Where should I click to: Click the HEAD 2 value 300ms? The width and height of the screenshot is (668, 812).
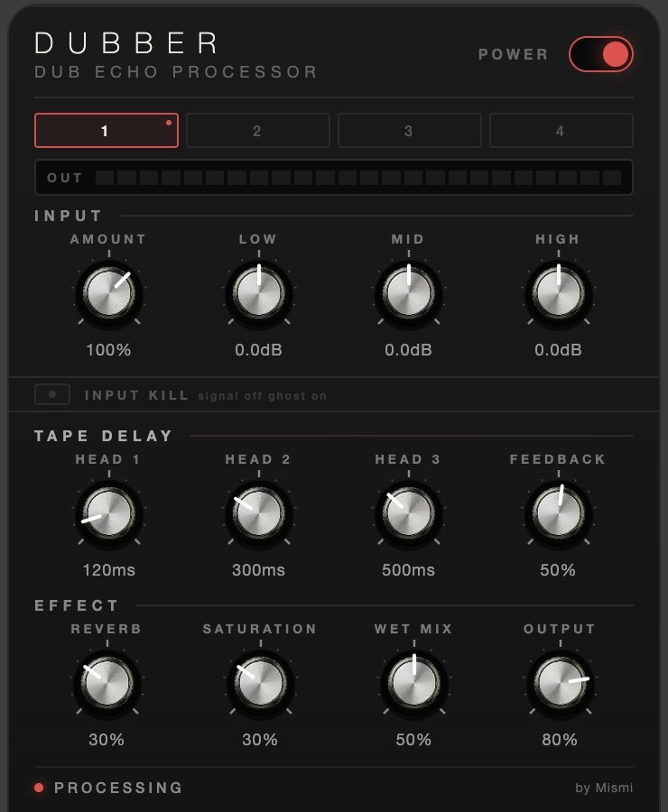pos(258,570)
